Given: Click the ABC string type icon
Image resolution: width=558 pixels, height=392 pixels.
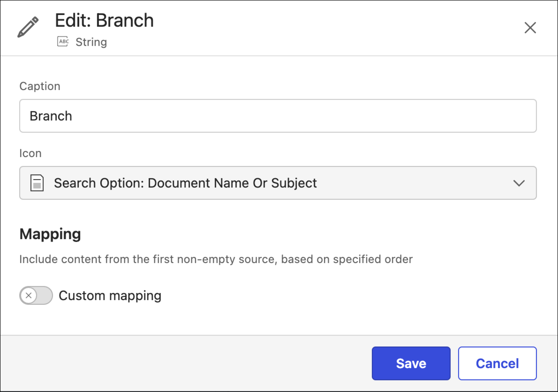Looking at the screenshot, I should [63, 41].
